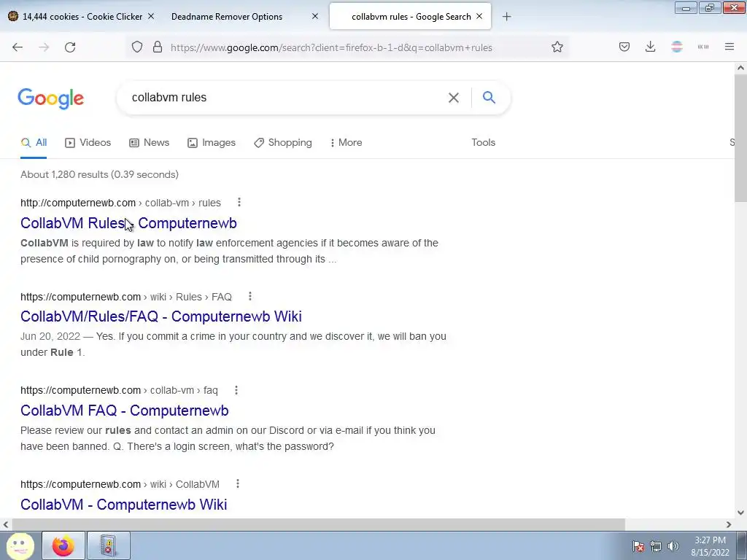Open a new browser tab

[x=507, y=17]
